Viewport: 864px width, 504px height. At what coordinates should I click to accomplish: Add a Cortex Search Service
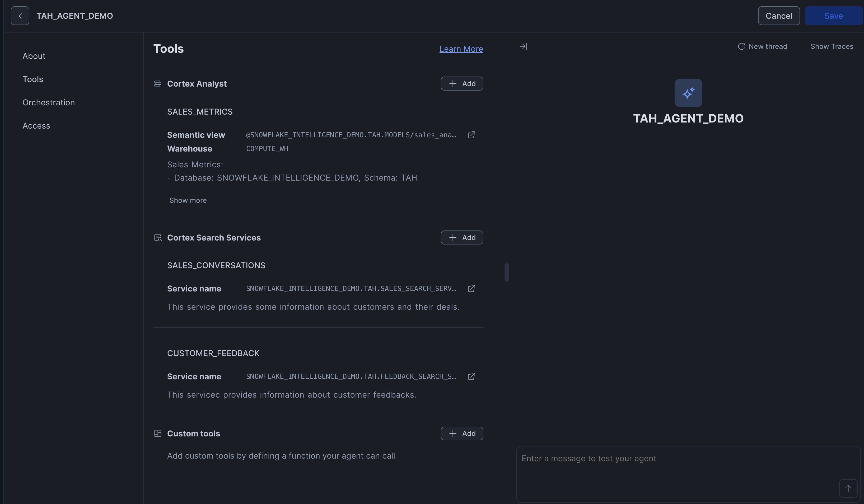pyautogui.click(x=462, y=238)
